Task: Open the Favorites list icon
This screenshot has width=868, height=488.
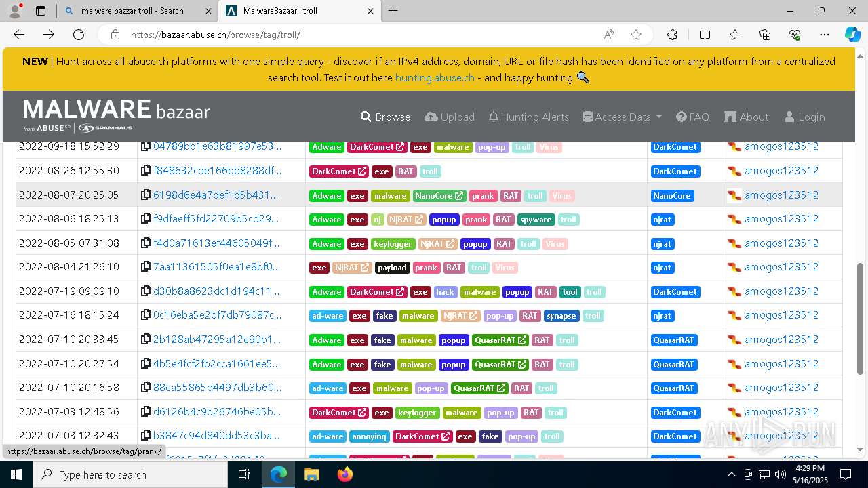Action: [735, 35]
